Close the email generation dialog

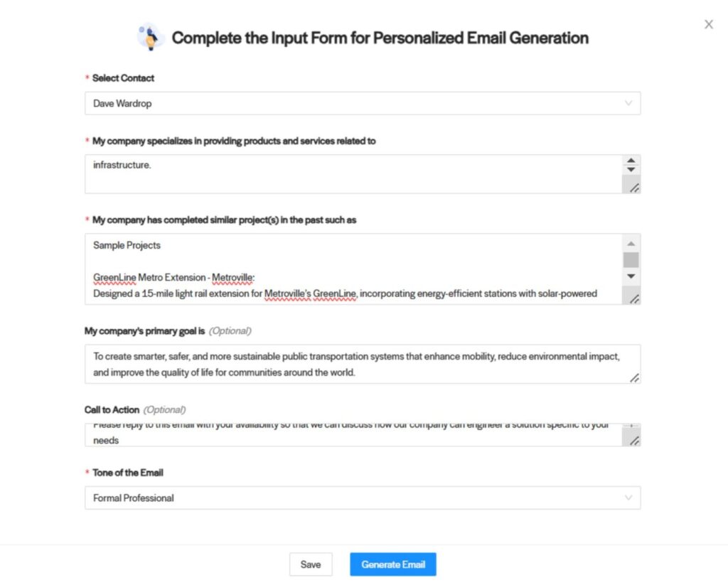708,24
